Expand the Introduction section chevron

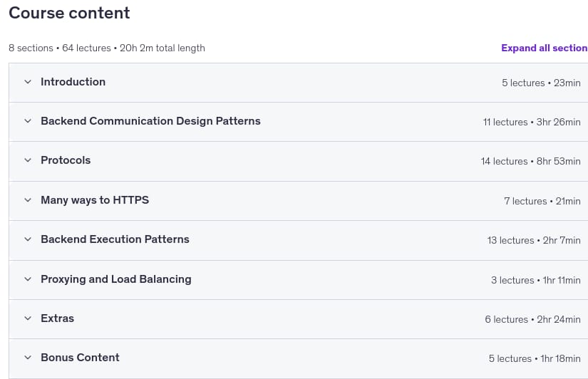coord(28,82)
